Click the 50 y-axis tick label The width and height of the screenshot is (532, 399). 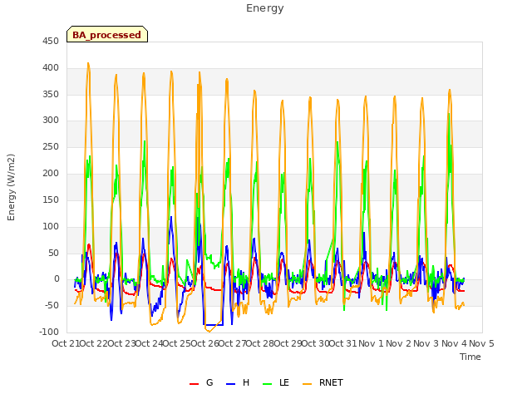[x=53, y=253]
